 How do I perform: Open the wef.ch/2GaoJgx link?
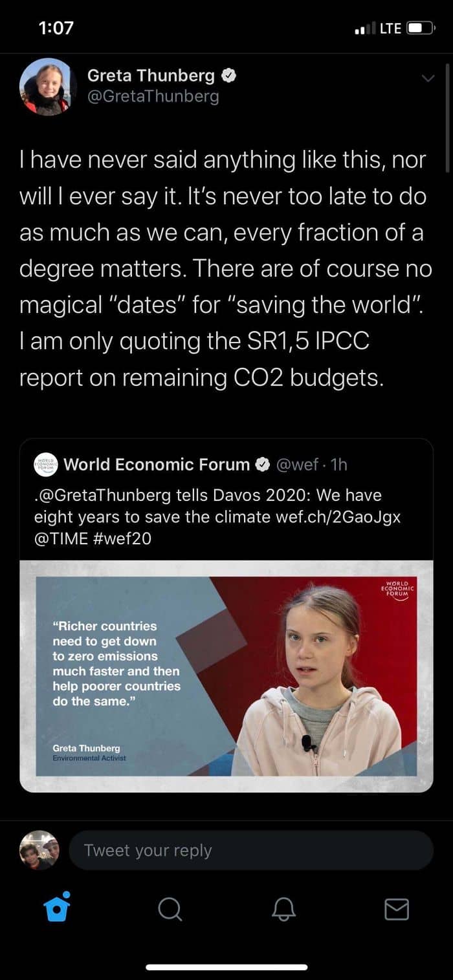click(x=338, y=517)
